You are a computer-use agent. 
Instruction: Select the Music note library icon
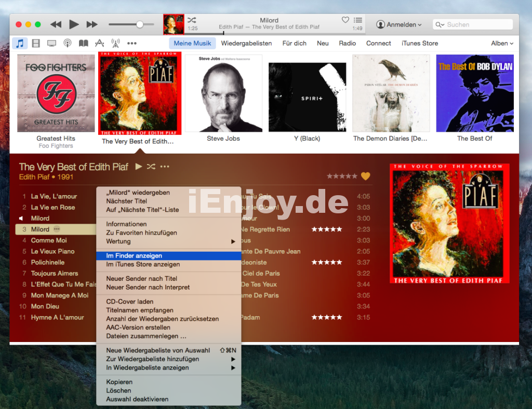(20, 43)
